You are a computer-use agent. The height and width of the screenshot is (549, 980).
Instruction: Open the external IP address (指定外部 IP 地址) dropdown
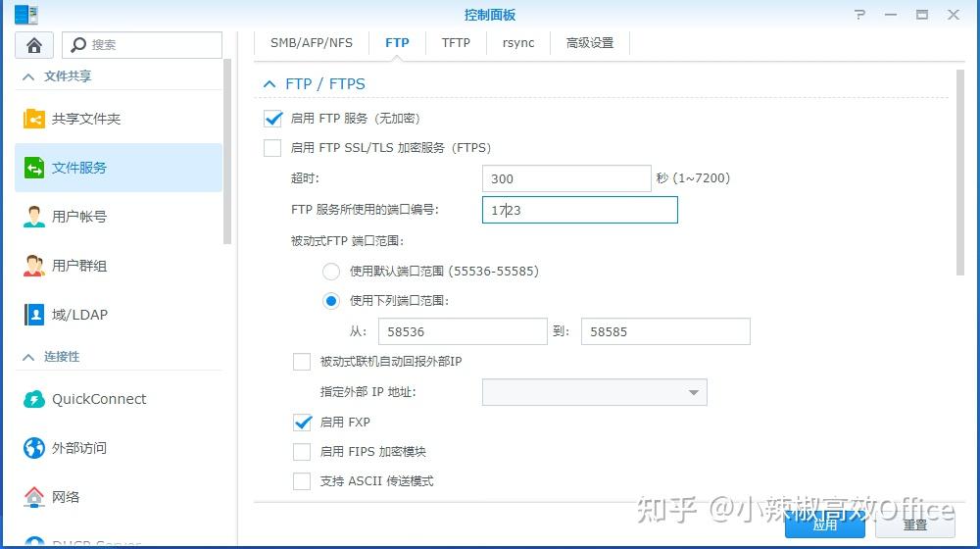(x=595, y=392)
